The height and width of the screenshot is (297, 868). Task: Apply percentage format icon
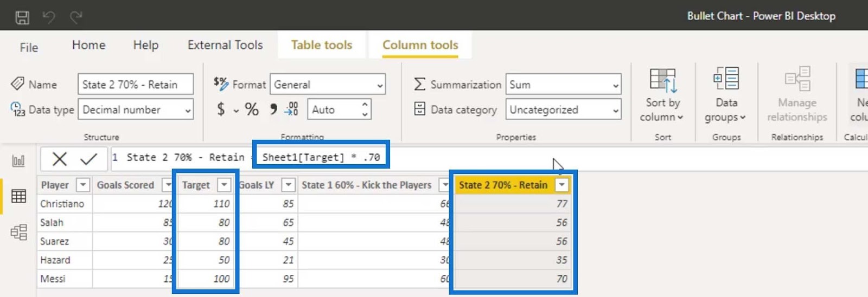(252, 109)
